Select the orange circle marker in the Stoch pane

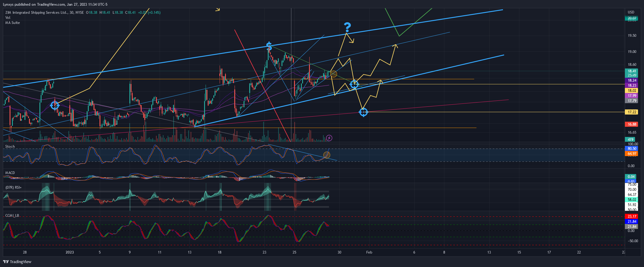(x=327, y=155)
